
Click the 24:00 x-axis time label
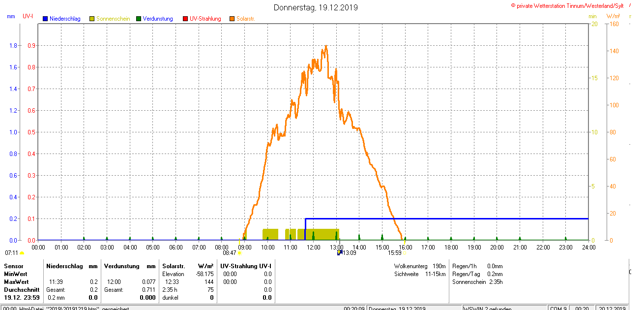588,247
